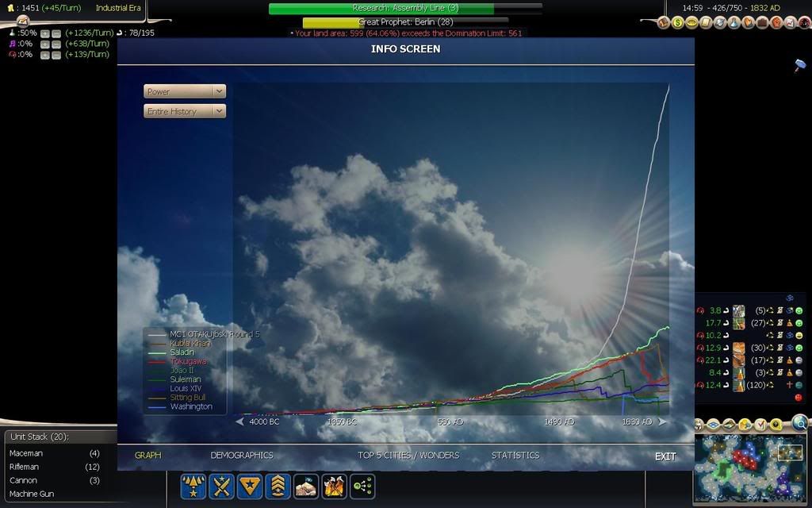Open the Power graph type dropdown
Image resolution: width=812 pixels, height=508 pixels.
[x=185, y=91]
